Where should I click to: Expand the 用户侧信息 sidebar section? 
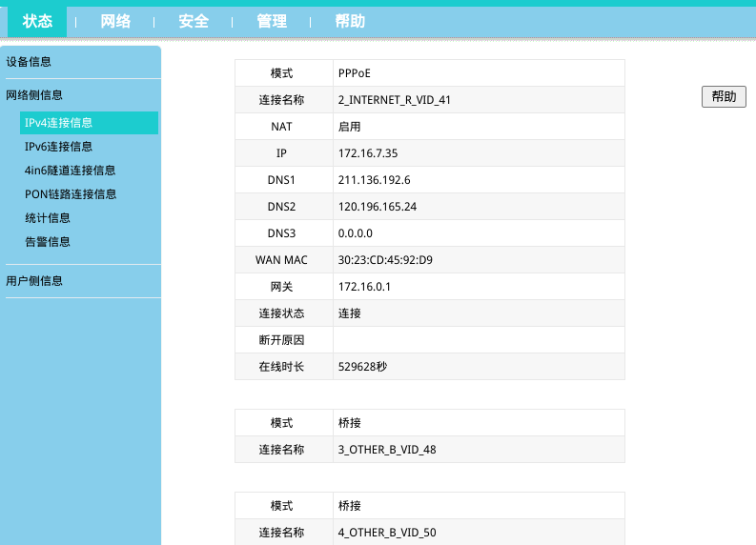click(x=34, y=281)
